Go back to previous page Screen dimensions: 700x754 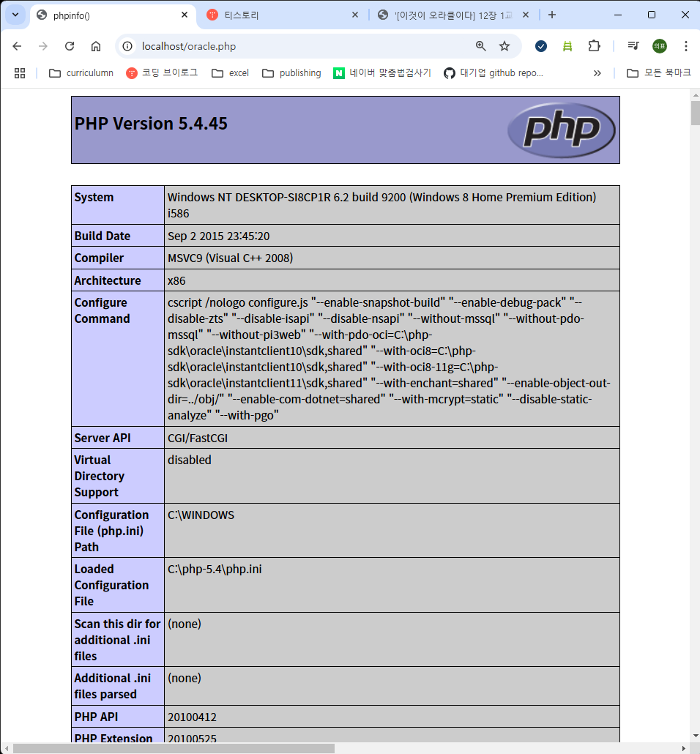18,46
